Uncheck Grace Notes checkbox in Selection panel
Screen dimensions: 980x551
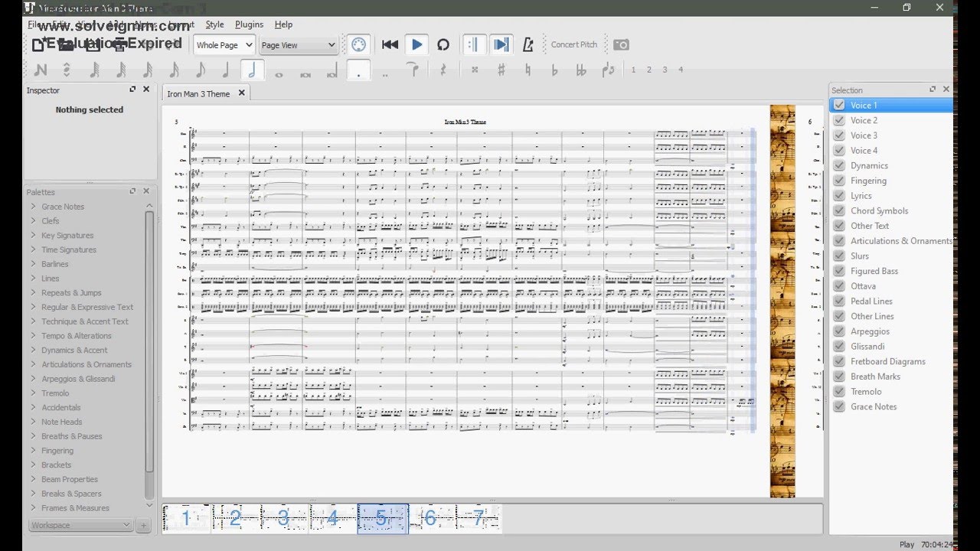(839, 406)
